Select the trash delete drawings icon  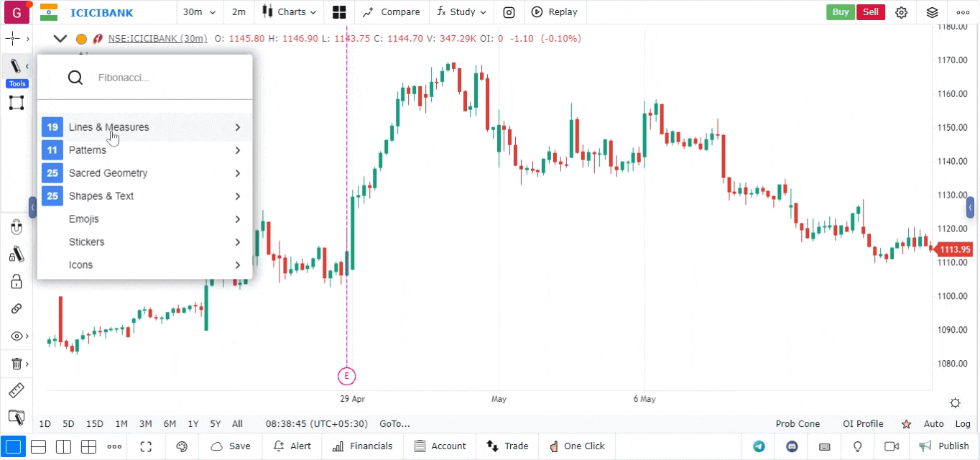tap(17, 364)
